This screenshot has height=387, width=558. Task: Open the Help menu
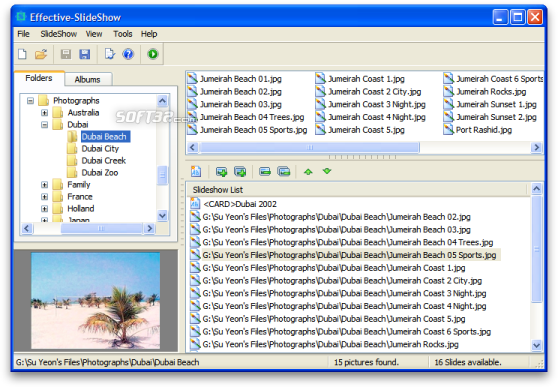pos(149,34)
